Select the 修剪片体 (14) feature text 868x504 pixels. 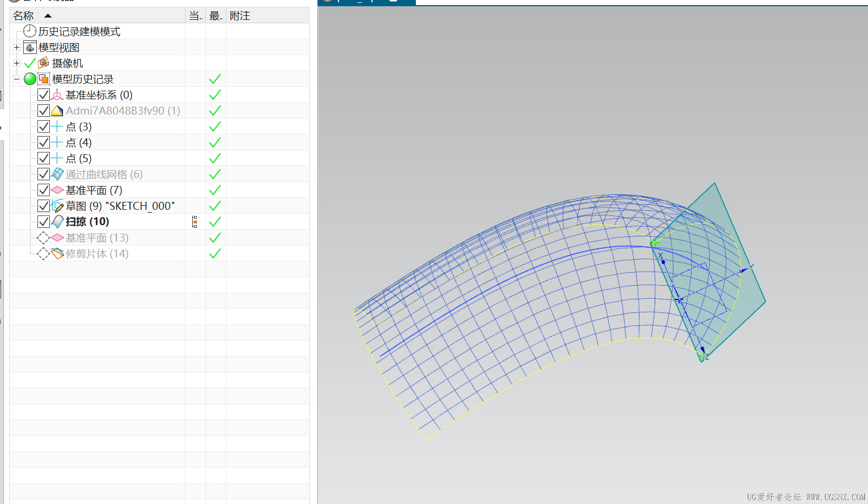tap(97, 253)
